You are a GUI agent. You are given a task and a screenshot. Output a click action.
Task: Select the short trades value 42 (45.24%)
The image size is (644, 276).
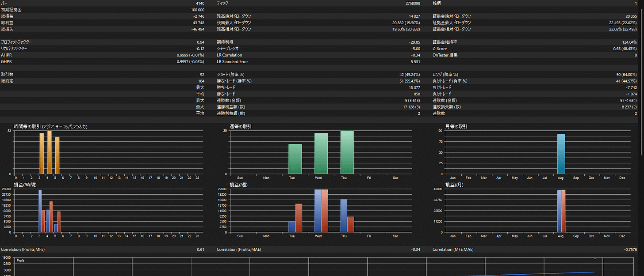click(410, 75)
